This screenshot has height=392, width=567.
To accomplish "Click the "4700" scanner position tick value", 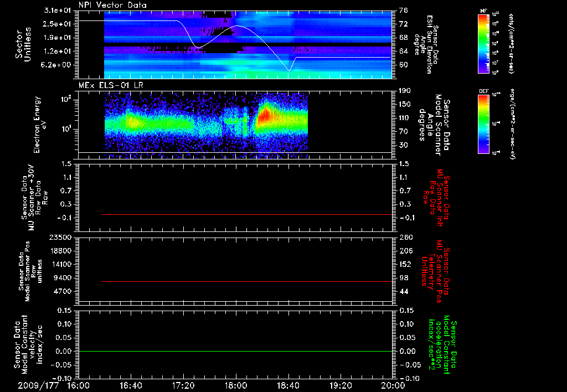I will pos(63,291).
